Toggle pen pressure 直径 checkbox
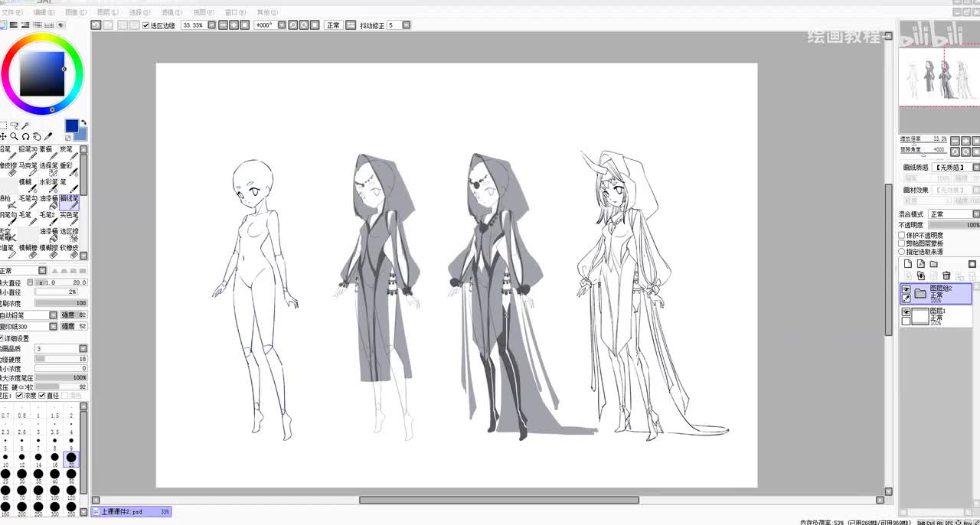This screenshot has width=980, height=525. click(42, 396)
